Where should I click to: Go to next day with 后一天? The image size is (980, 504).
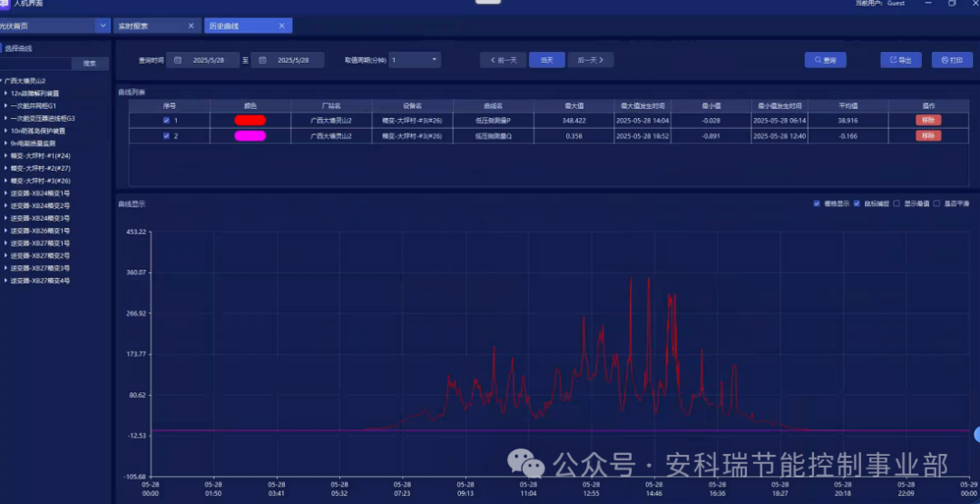point(591,60)
